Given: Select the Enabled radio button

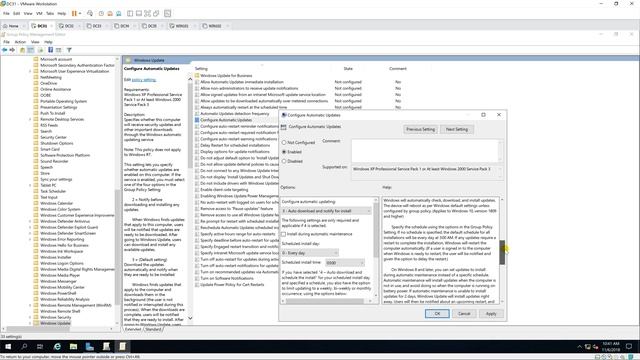Looking at the screenshot, I should pyautogui.click(x=284, y=152).
